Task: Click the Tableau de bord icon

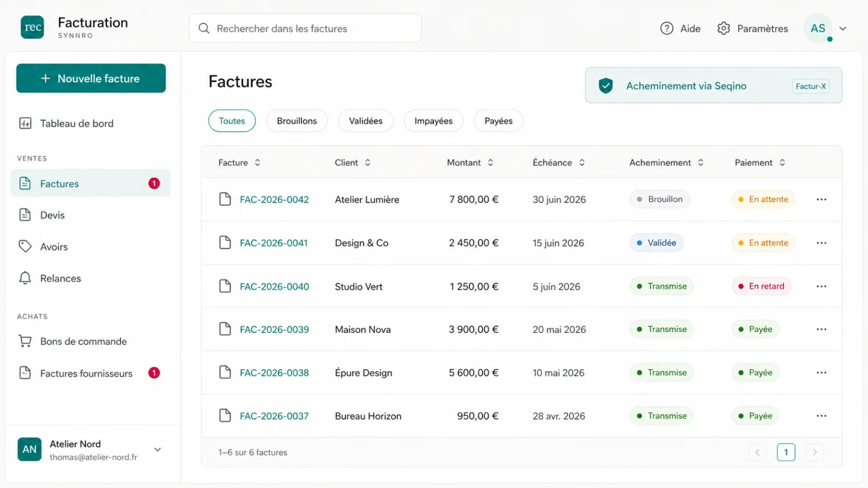Action: pyautogui.click(x=25, y=123)
